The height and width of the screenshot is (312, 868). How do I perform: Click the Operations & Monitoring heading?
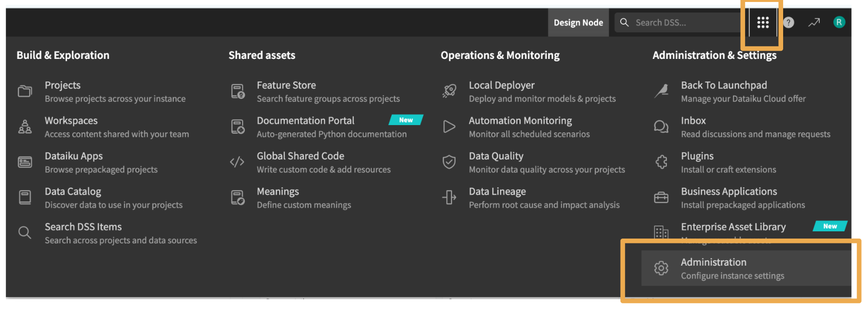pos(500,55)
